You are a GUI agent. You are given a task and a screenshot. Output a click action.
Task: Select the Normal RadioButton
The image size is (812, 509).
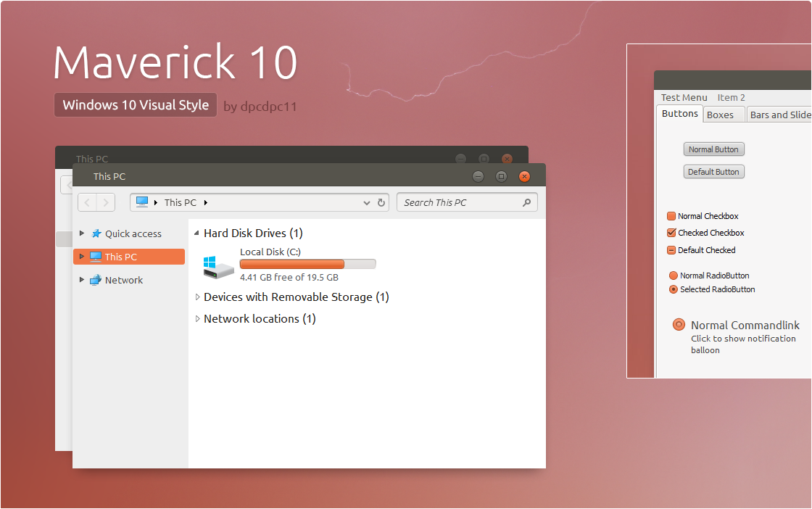point(674,276)
